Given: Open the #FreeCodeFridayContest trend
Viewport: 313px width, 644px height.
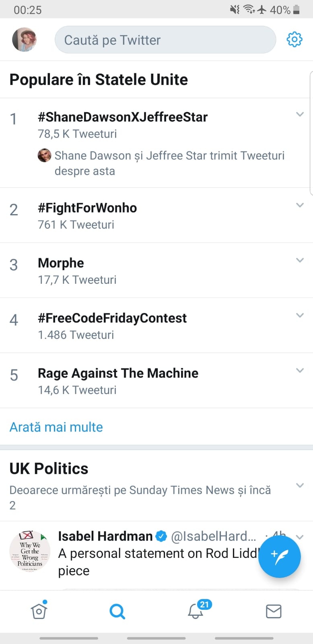Looking at the screenshot, I should tap(112, 318).
